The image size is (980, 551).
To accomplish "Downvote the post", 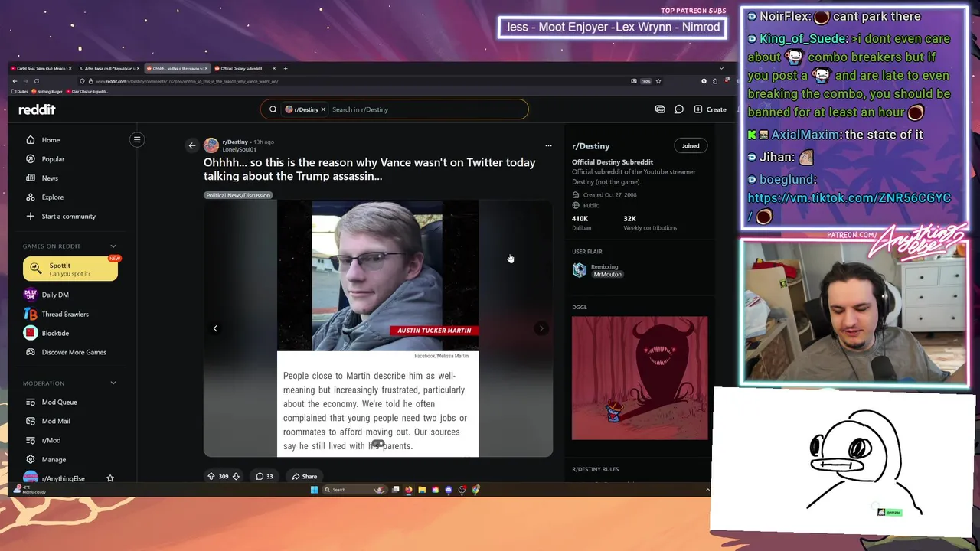I will (236, 476).
